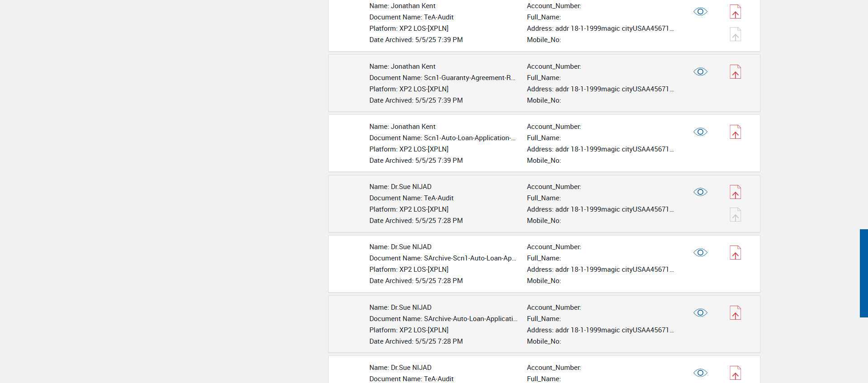Eye icon for Dr.Sue TeA-Audit archived 7:28 PM
868x383 pixels.
tap(700, 192)
